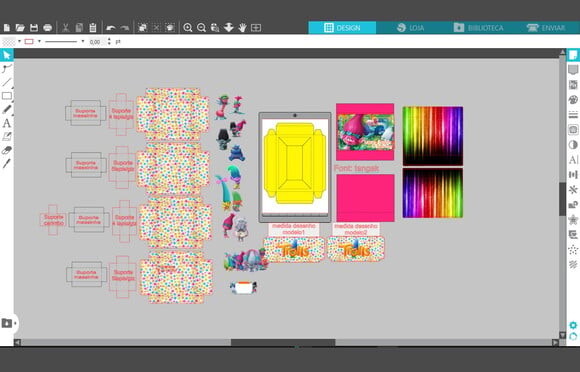
Task: Undo the last action
Action: pyautogui.click(x=111, y=28)
